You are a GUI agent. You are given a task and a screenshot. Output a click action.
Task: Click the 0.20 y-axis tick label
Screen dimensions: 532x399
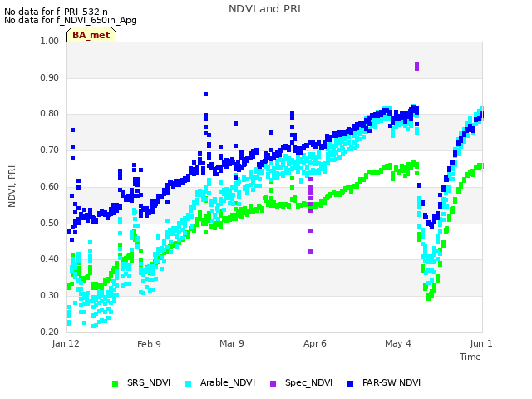coord(50,332)
